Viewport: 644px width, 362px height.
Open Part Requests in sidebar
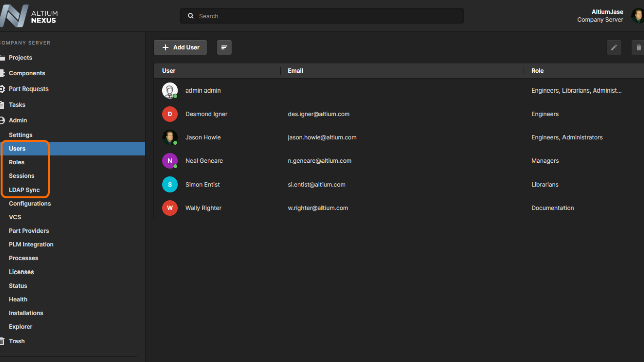point(29,89)
